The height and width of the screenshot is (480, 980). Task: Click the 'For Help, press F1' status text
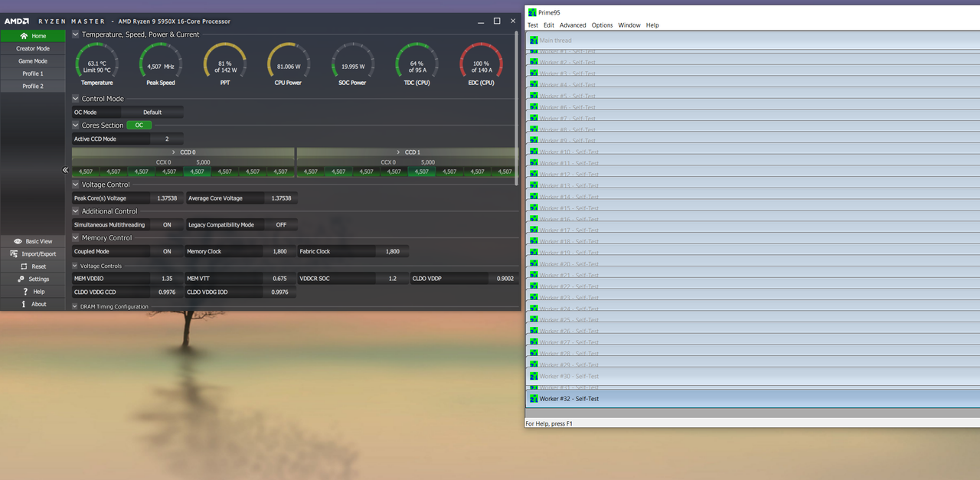point(549,423)
